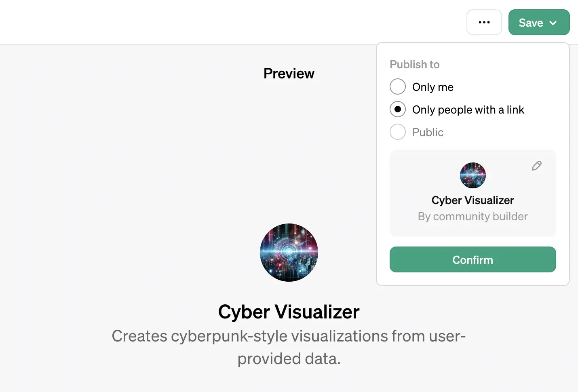
Task: Click the large Cyber Visualizer avatar in the preview
Action: point(289,253)
